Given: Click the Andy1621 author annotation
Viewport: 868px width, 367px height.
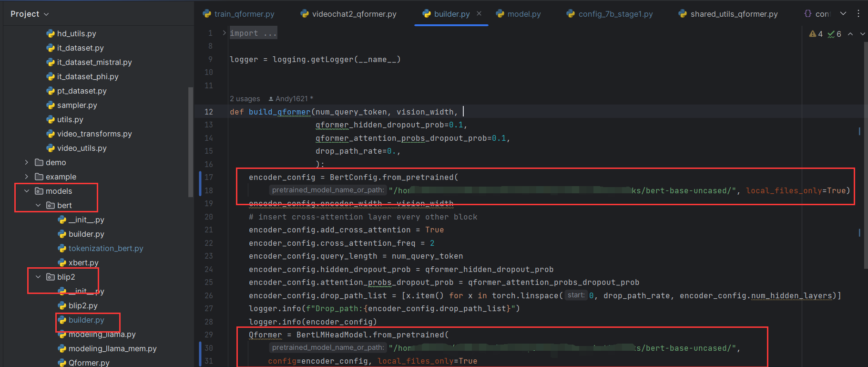Looking at the screenshot, I should pyautogui.click(x=291, y=99).
